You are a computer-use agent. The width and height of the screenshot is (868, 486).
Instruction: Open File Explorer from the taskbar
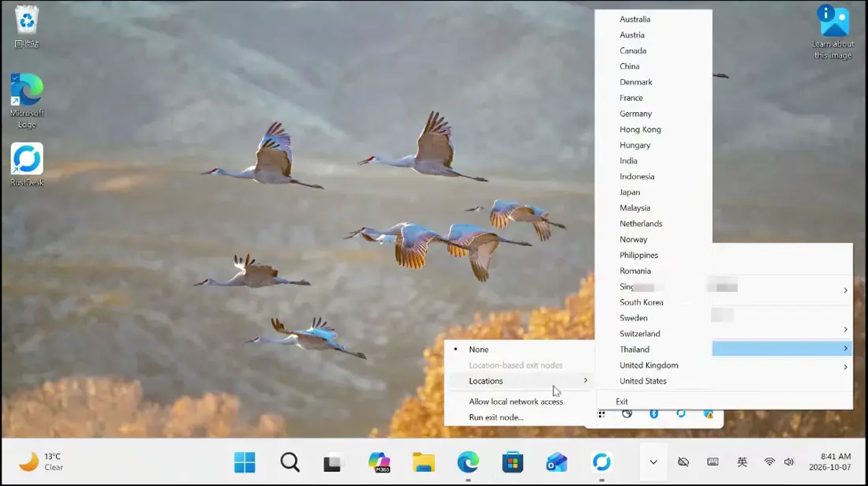[424, 462]
